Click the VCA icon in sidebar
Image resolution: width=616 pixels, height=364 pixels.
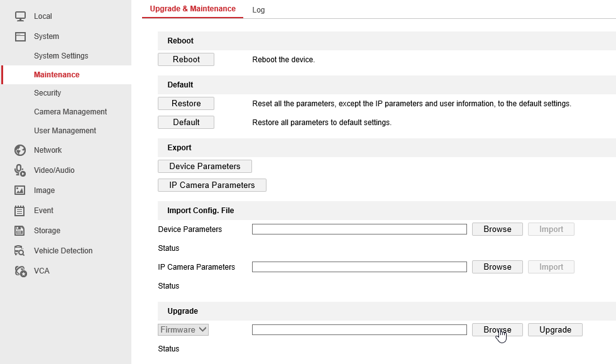pos(20,271)
